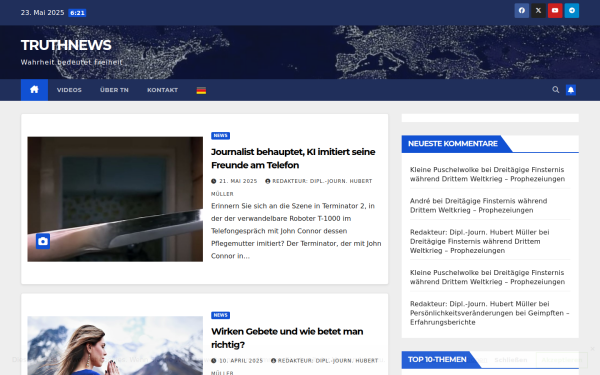The width and height of the screenshot is (600, 375).
Task: Open the first Kleine Puschelwolke comment
Action: click(x=487, y=174)
